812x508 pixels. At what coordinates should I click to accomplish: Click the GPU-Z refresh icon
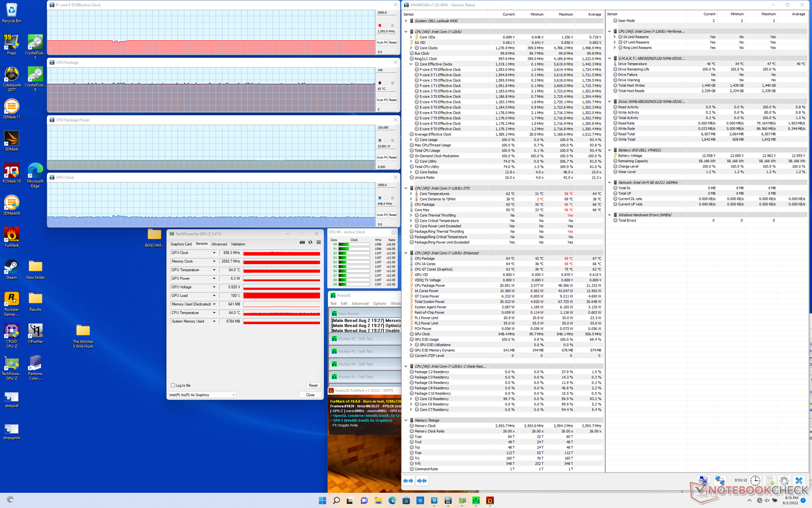[x=310, y=243]
